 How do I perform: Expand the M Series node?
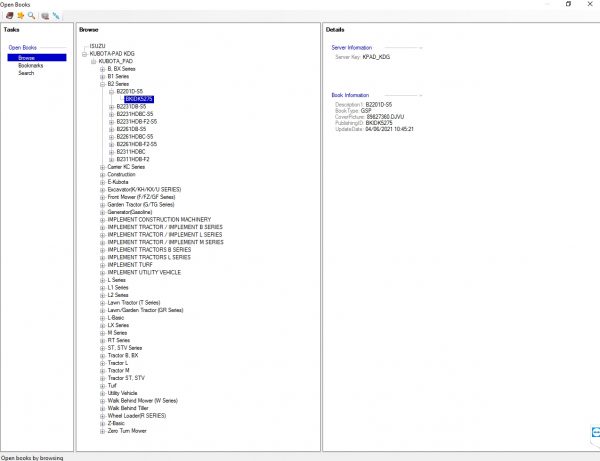coord(102,333)
